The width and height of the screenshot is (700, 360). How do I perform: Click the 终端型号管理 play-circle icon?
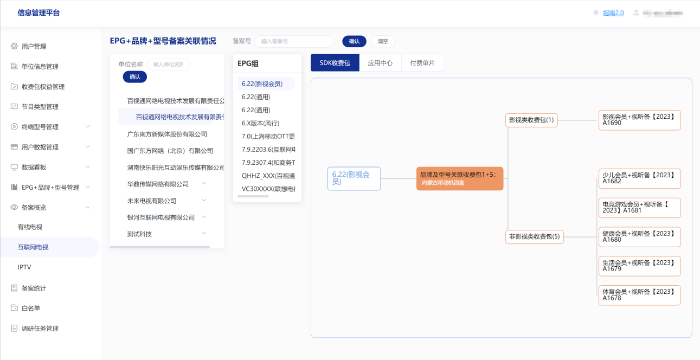click(14, 126)
